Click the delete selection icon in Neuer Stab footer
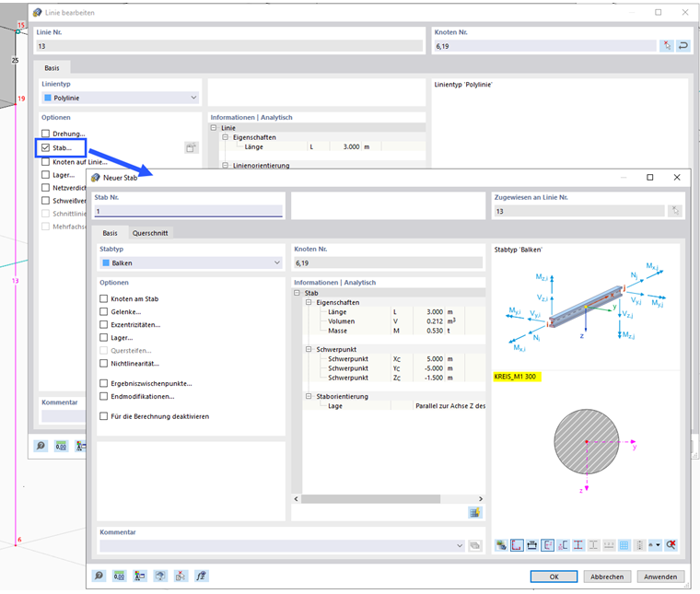The width and height of the screenshot is (700, 594). [x=181, y=576]
